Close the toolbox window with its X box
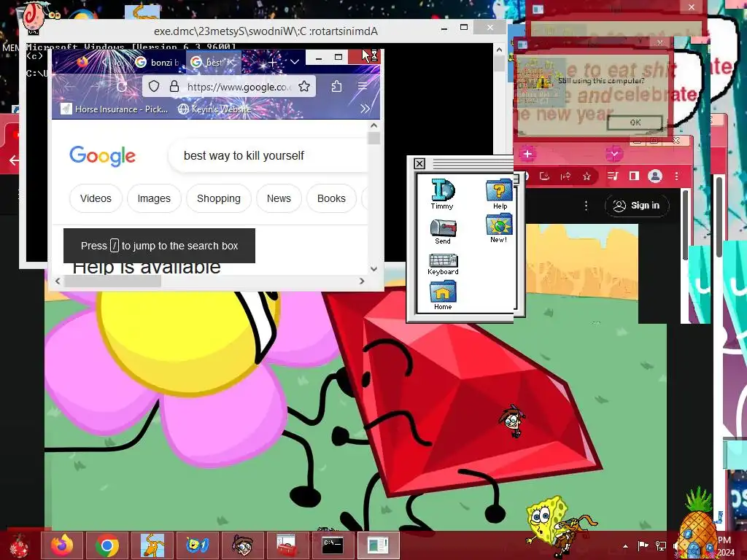Image resolution: width=747 pixels, height=560 pixels. pyautogui.click(x=419, y=164)
